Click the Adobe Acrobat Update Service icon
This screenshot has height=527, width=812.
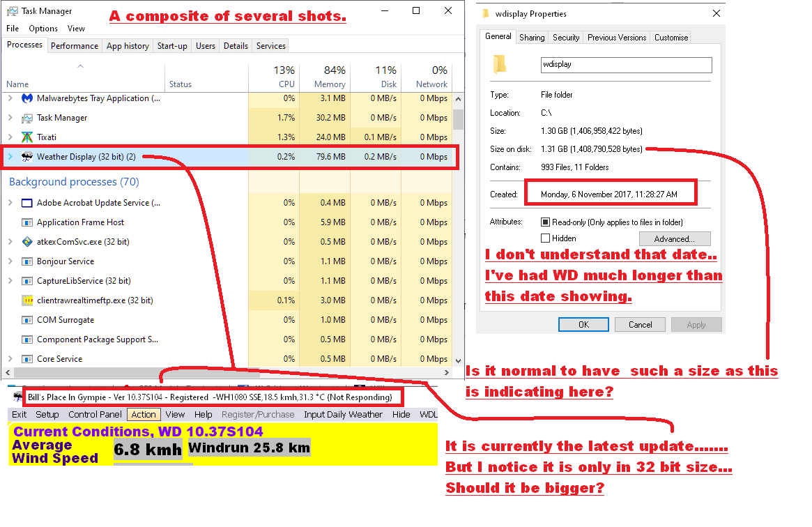27,203
